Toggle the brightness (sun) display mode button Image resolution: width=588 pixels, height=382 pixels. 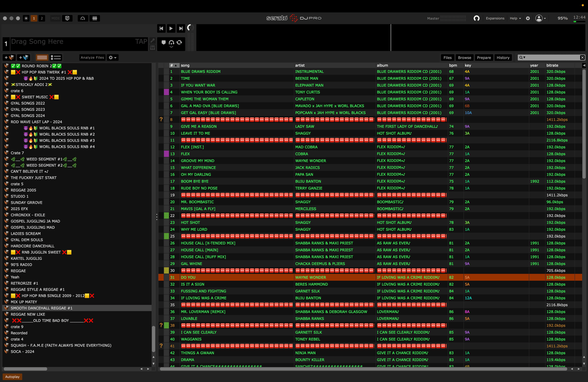pyautogui.click(x=26, y=18)
